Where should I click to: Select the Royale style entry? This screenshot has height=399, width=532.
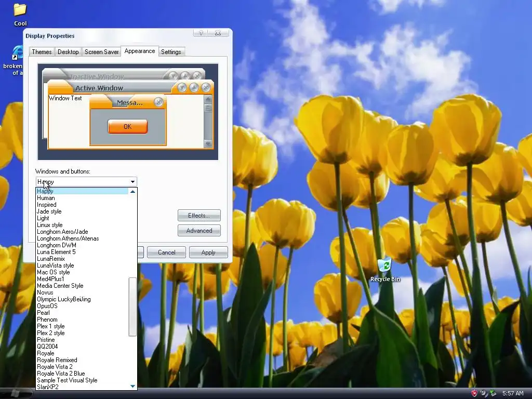click(x=82, y=353)
